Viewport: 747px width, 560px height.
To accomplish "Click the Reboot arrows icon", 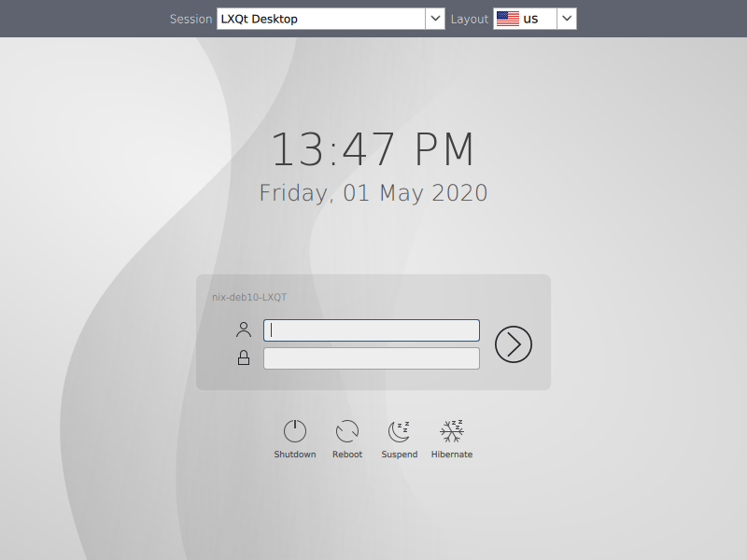I will (x=347, y=431).
